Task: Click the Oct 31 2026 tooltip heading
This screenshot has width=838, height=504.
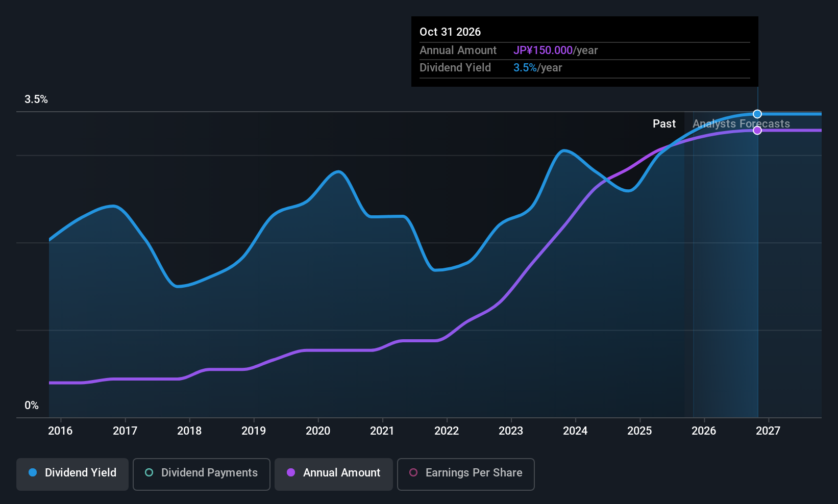Action: (450, 32)
